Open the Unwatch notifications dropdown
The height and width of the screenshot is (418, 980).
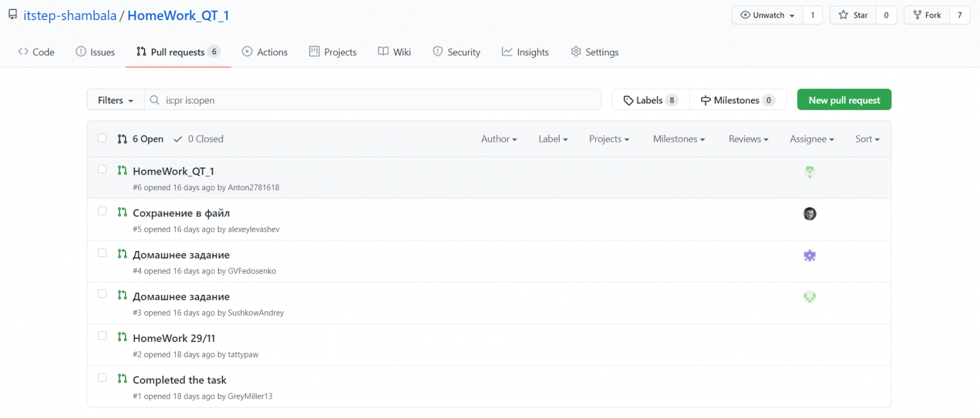tap(768, 15)
